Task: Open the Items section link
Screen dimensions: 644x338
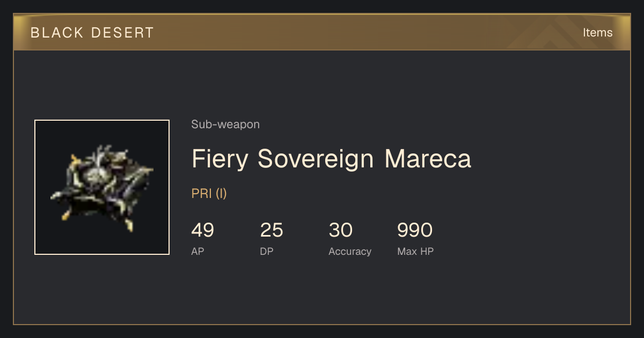Action: tap(597, 33)
